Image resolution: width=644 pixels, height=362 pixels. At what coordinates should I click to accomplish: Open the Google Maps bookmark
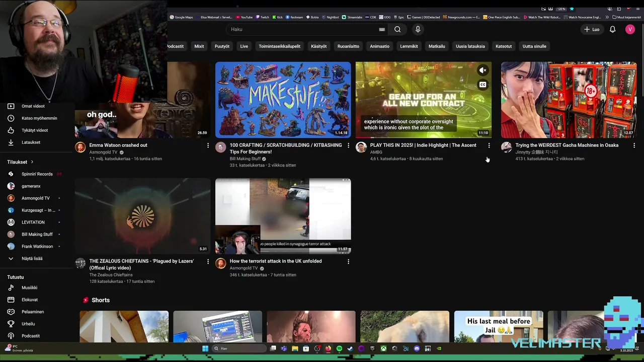coord(181,17)
